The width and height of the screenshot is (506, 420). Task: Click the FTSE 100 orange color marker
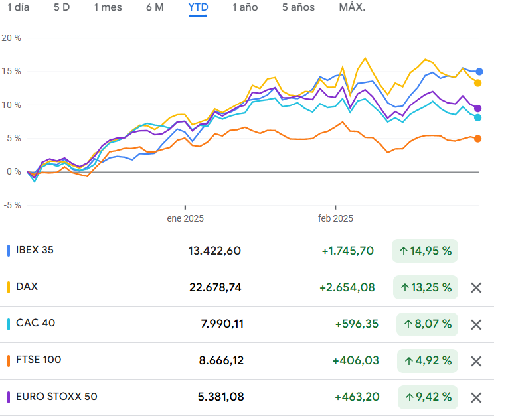(9, 360)
